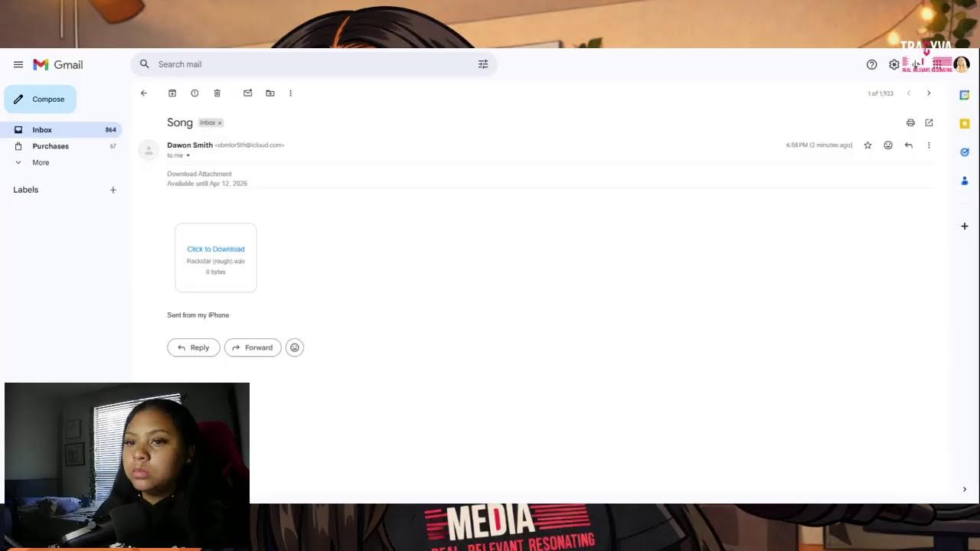Mark the email as unread
This screenshot has width=980, height=551.
coord(247,93)
